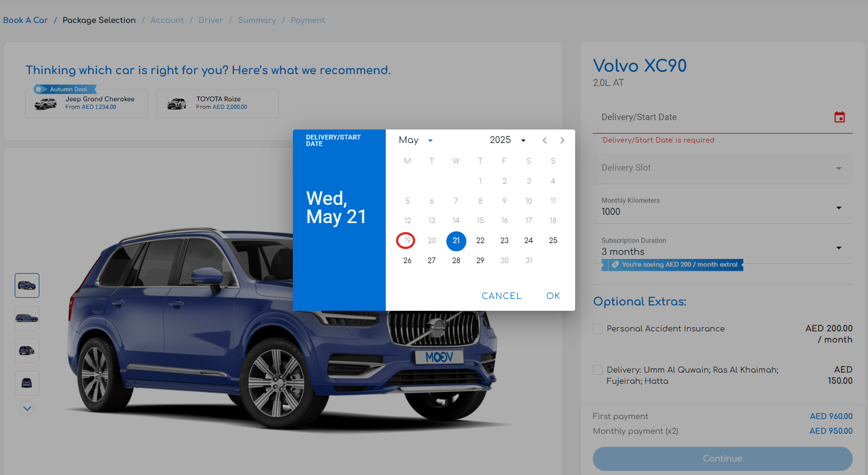Expand the Monthly Kilometers 1000 dropdown
Viewport: 868px width, 475px height.
(722, 207)
